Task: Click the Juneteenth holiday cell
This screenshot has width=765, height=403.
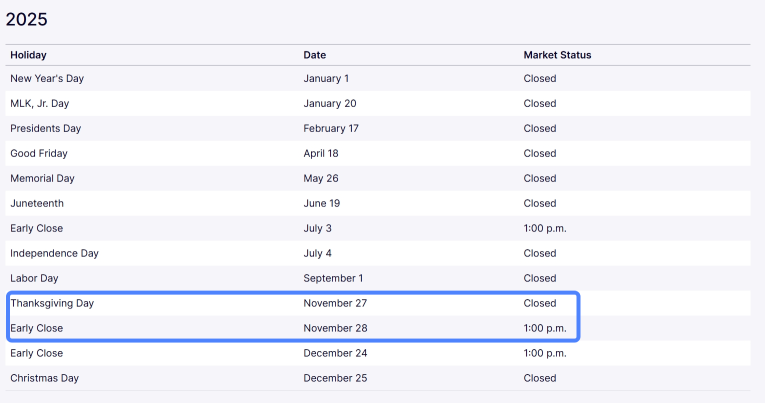Action: point(37,203)
